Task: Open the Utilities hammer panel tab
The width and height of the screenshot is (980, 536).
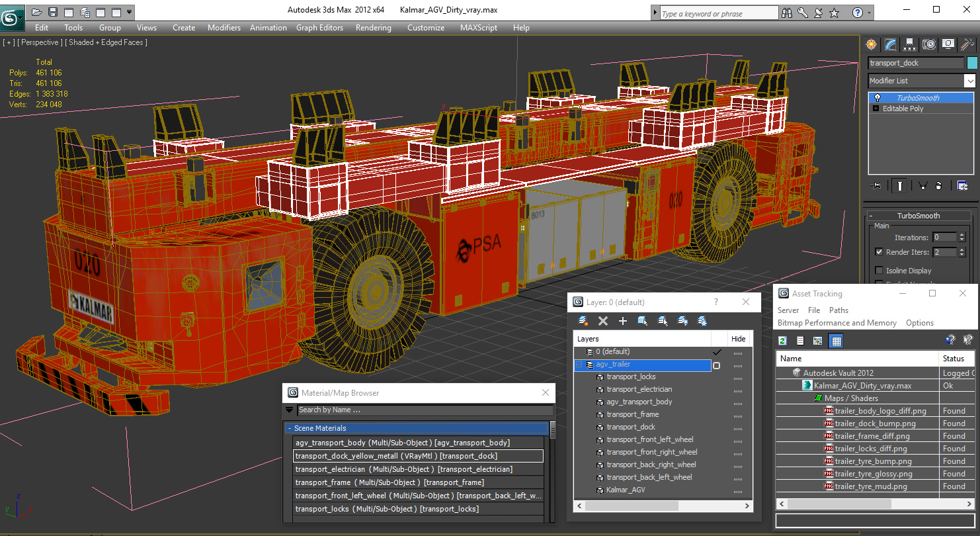Action: (x=967, y=44)
